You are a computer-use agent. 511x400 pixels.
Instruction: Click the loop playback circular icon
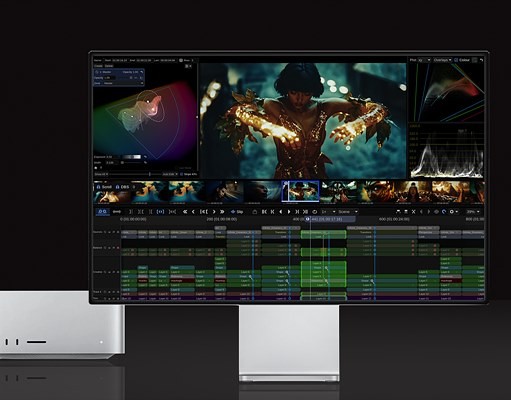(314, 212)
